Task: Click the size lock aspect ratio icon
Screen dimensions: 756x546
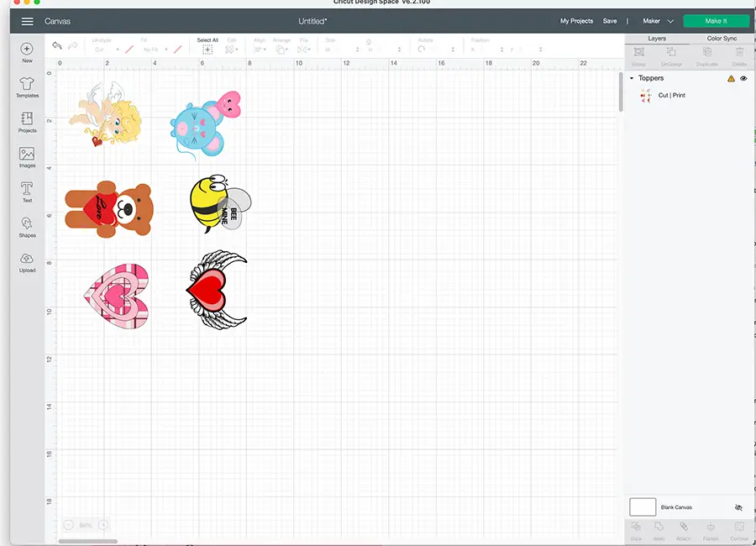Action: pyautogui.click(x=369, y=42)
